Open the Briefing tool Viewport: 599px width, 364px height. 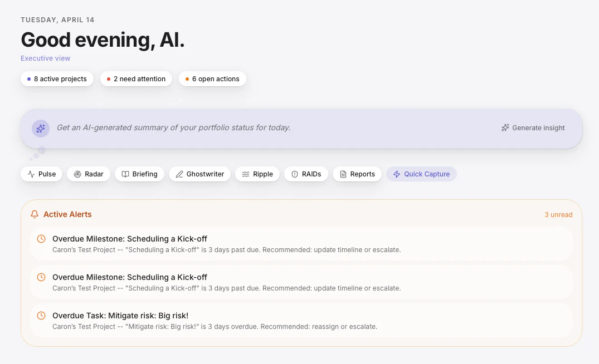click(139, 174)
